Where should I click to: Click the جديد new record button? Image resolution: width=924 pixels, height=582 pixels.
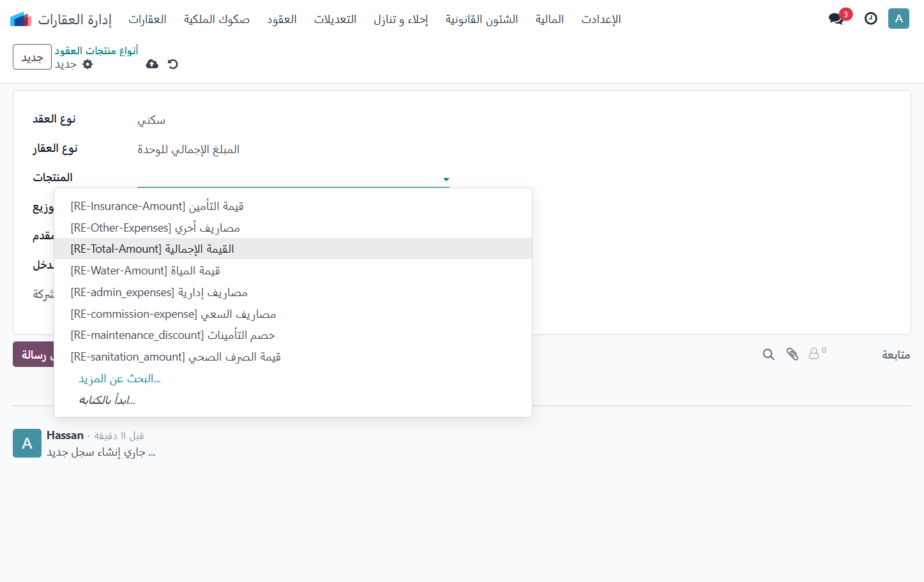pyautogui.click(x=32, y=57)
